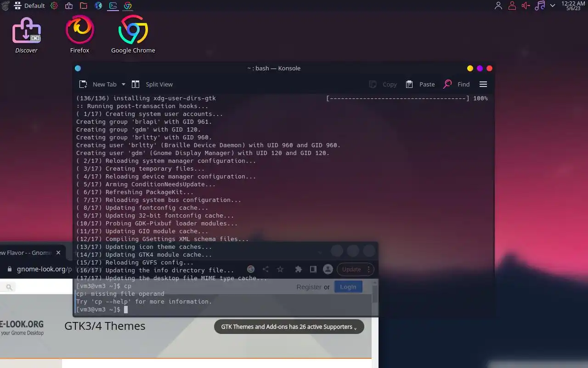This screenshot has width=588, height=368.
Task: Open the file manager folder icon
Action: (x=84, y=6)
